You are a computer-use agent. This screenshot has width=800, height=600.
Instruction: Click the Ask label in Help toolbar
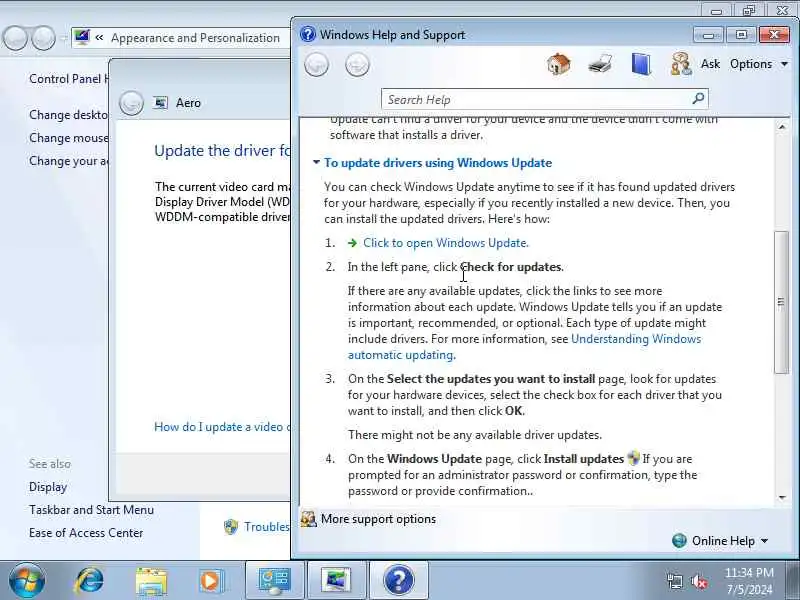coord(710,64)
